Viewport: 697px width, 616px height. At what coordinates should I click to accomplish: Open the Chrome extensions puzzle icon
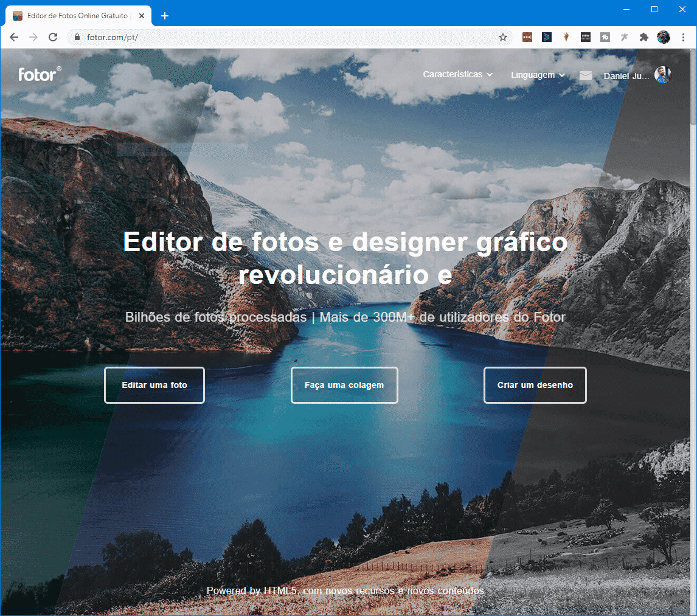tap(643, 37)
